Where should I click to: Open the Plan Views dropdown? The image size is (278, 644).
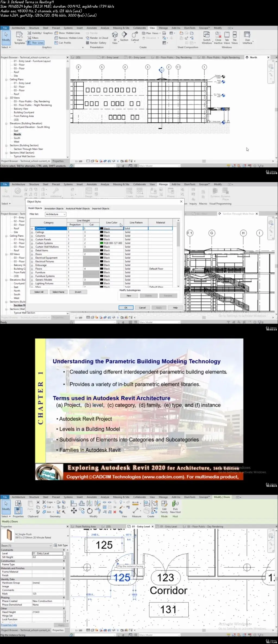151,33
